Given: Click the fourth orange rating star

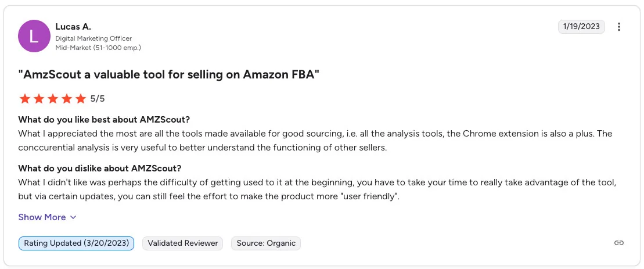Looking at the screenshot, I should (x=67, y=99).
